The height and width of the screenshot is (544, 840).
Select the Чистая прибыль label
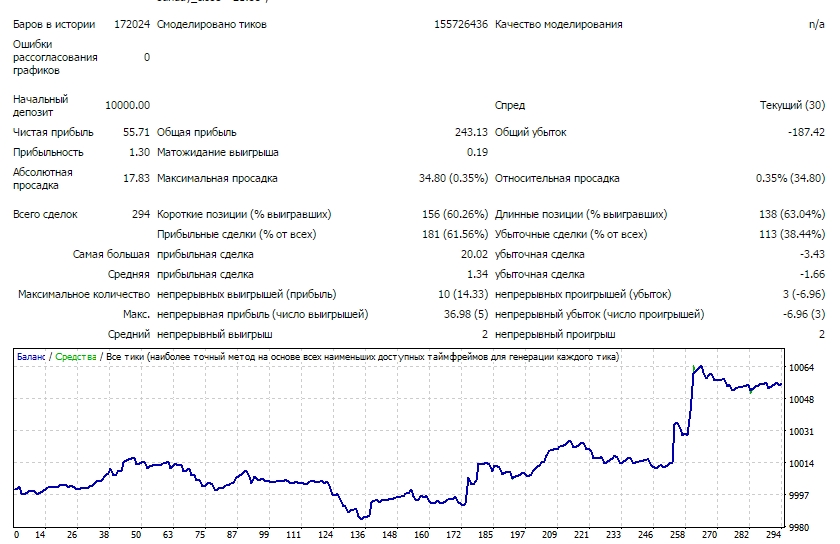click(53, 132)
